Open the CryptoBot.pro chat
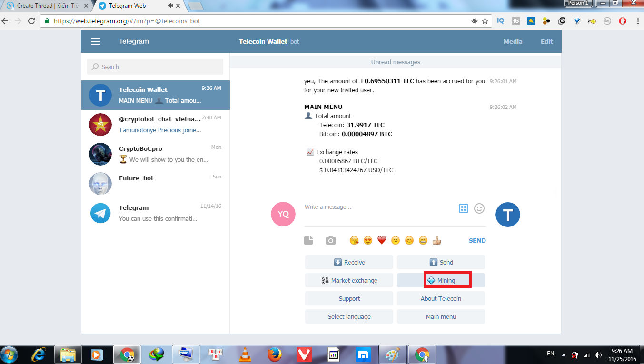The width and height of the screenshot is (644, 364). pos(156,154)
